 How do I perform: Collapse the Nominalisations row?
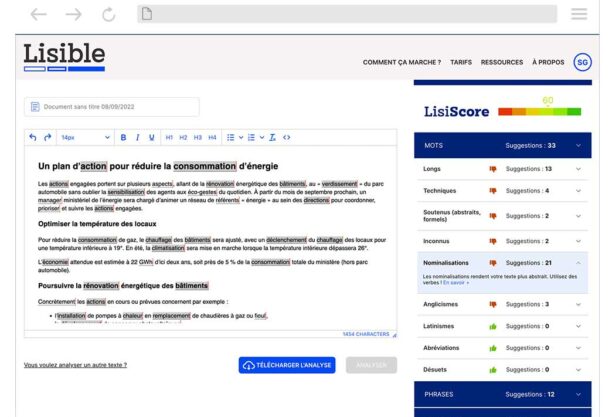click(x=503, y=263)
